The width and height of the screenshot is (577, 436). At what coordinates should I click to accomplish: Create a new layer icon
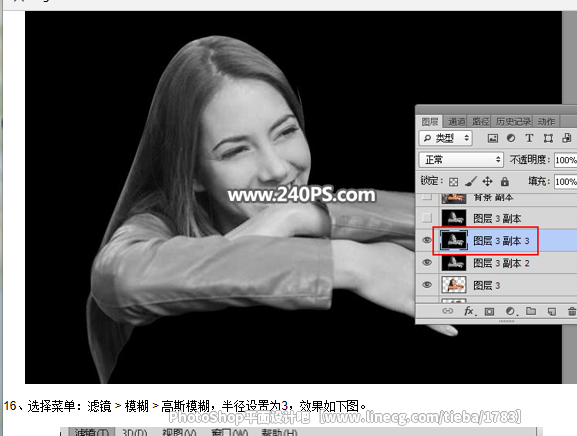(x=552, y=312)
